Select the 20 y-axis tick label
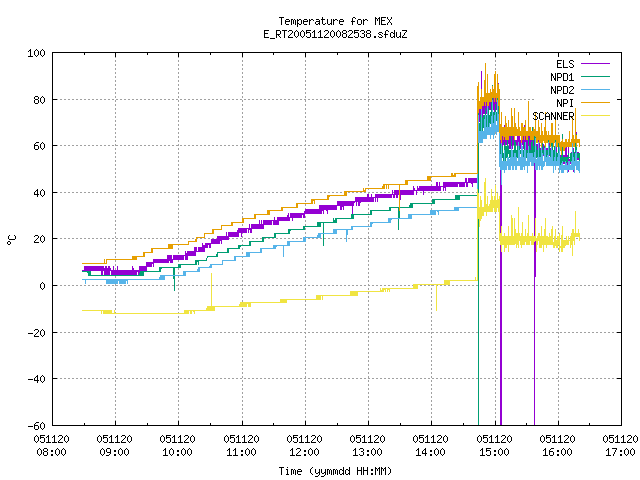 (39, 239)
